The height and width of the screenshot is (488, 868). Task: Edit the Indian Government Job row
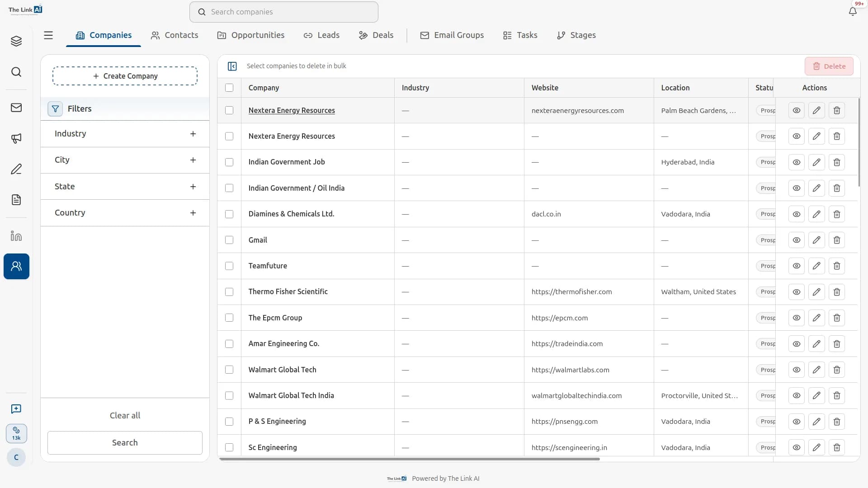point(816,162)
